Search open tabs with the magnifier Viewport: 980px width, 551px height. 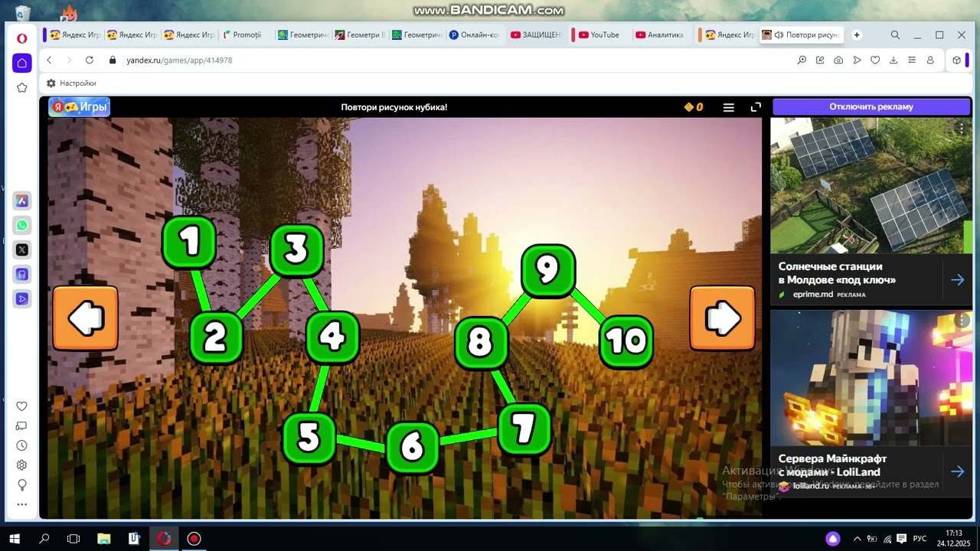tap(895, 34)
